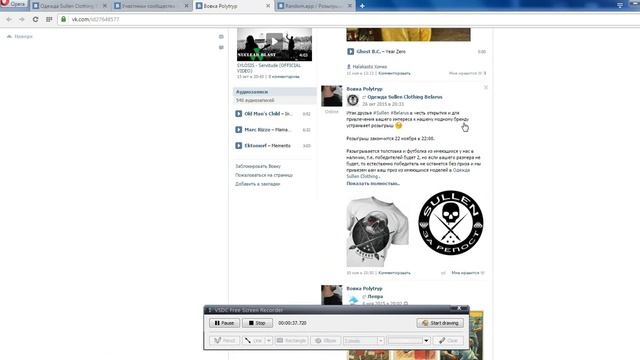640x360 pixels.
Task: Select the Line drawing tool
Action: tap(253, 340)
